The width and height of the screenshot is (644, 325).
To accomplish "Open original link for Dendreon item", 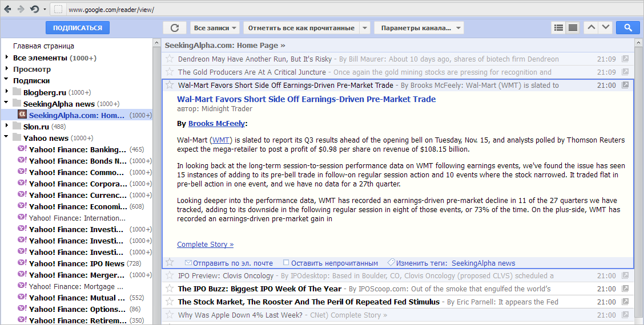I will click(x=625, y=59).
